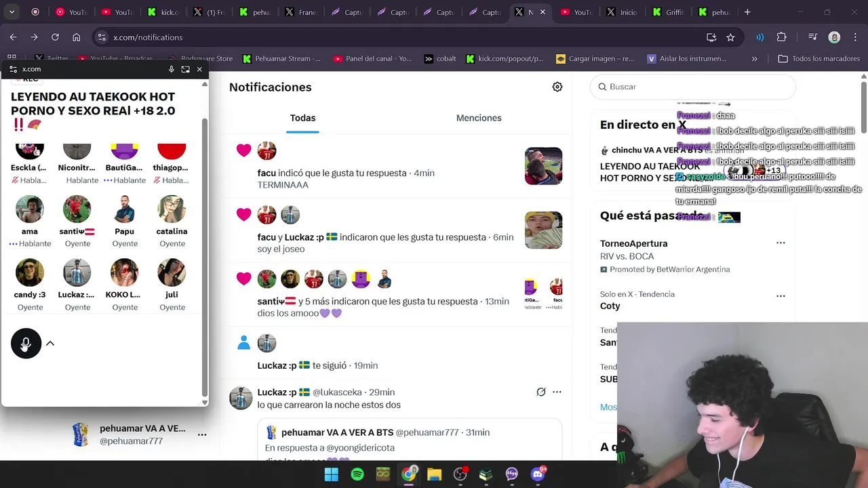Select participant KOKO avatar
This screenshot has height=488, width=868.
125,272
